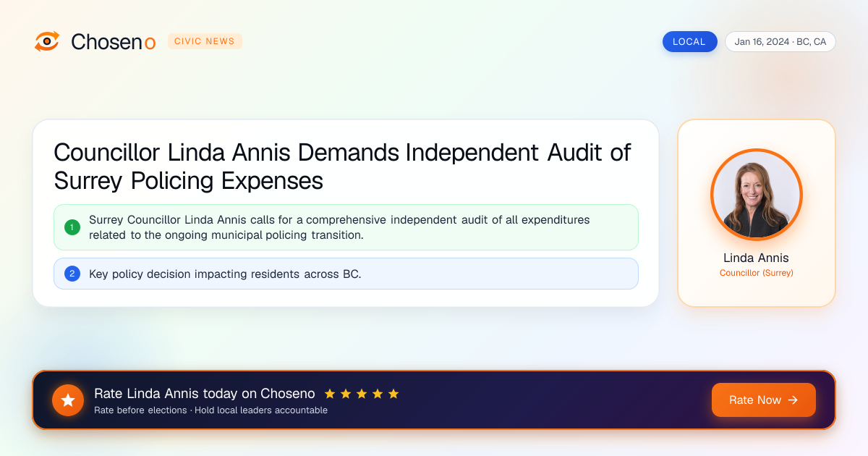Select the key policy decision summary point
Viewport: 868px width, 456px height.
point(346,274)
